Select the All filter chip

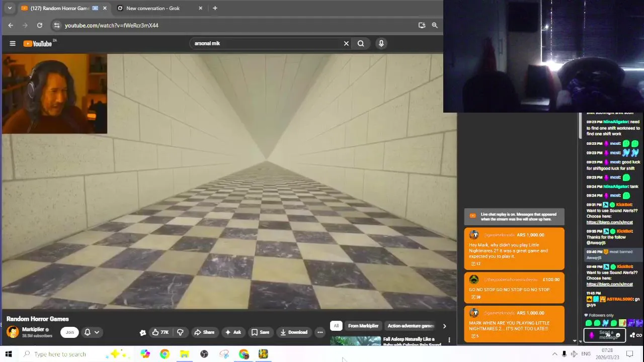336,326
